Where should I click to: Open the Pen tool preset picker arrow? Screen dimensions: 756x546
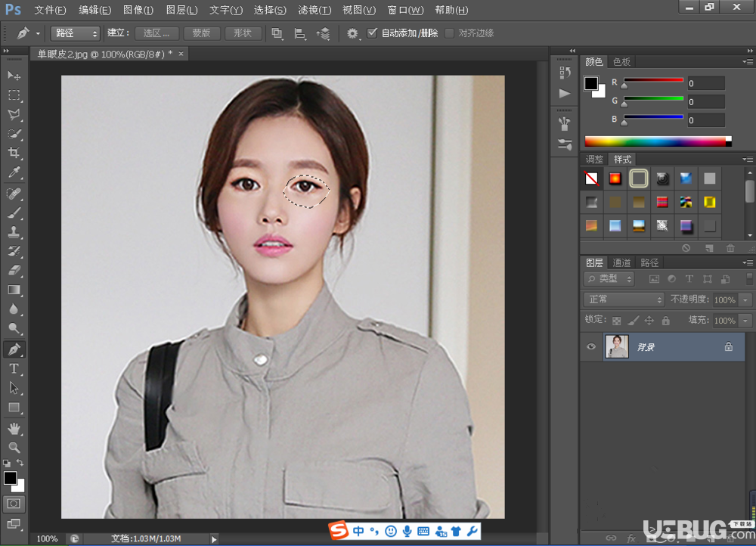(x=38, y=34)
